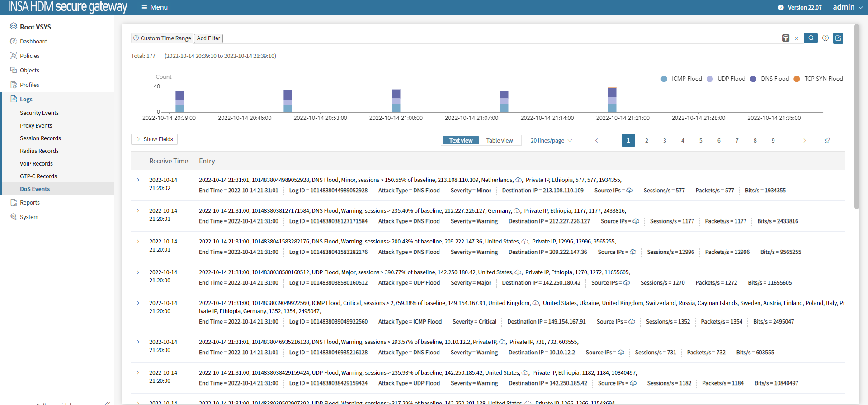Clear the filter with the X icon
The height and width of the screenshot is (405, 868).
797,38
